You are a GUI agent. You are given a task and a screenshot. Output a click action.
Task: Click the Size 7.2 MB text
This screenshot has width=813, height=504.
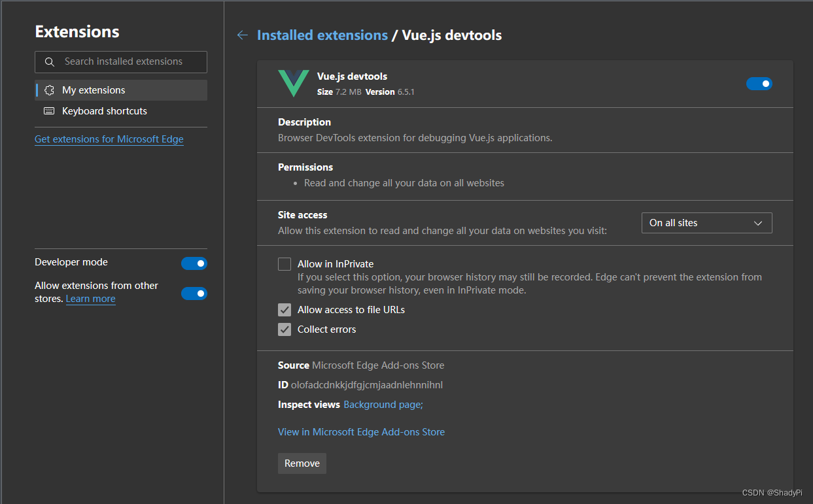(339, 92)
